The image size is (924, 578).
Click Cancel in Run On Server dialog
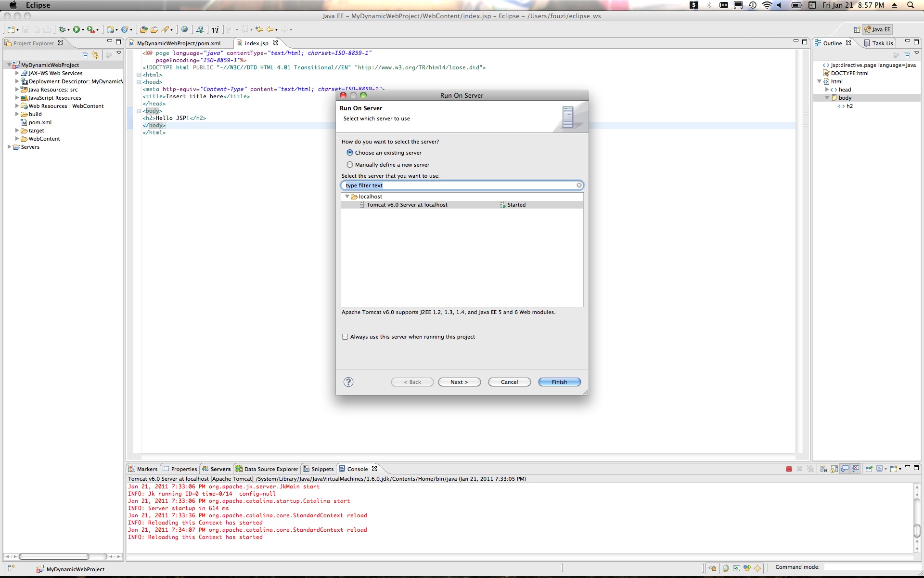tap(509, 382)
